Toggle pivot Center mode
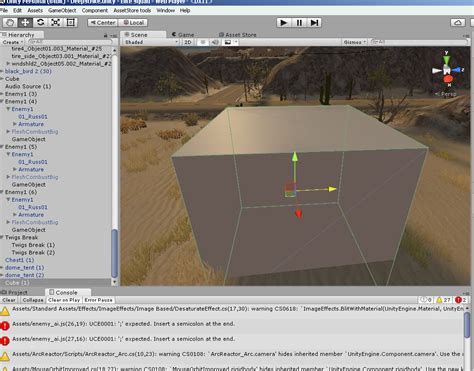The height and width of the screenshot is (371, 474). [x=103, y=23]
